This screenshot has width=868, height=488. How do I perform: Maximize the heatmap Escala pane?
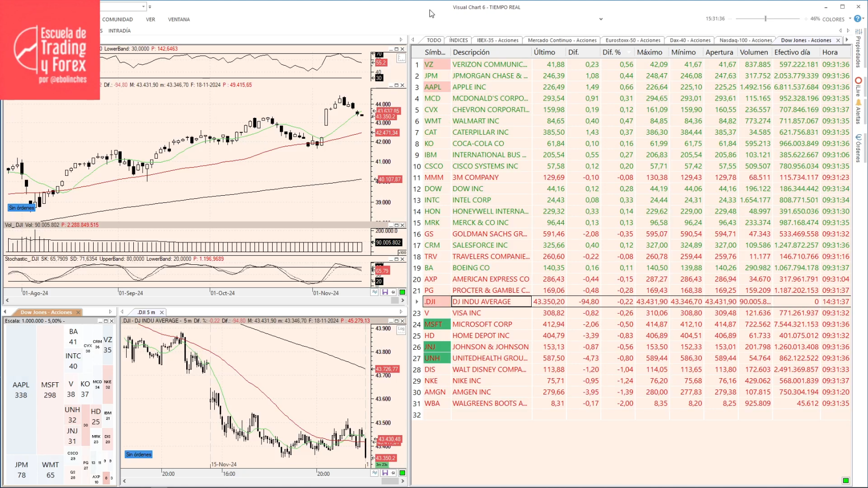click(x=106, y=321)
